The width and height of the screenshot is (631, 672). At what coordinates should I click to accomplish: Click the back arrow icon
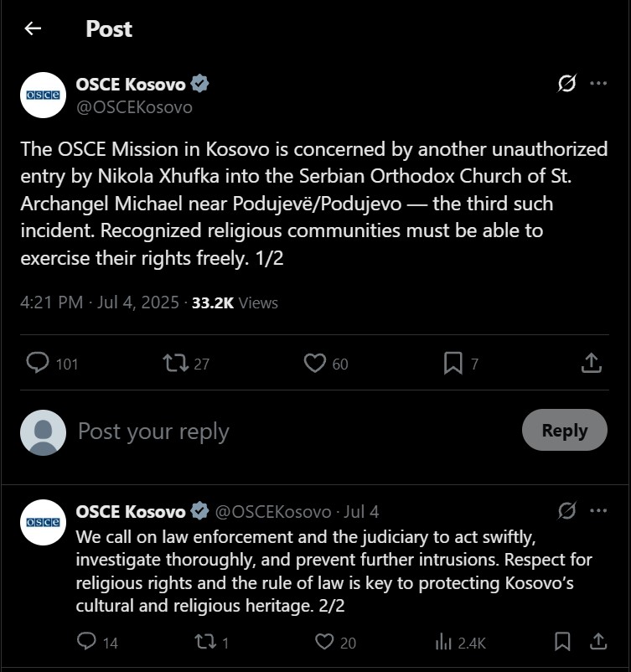pos(33,28)
